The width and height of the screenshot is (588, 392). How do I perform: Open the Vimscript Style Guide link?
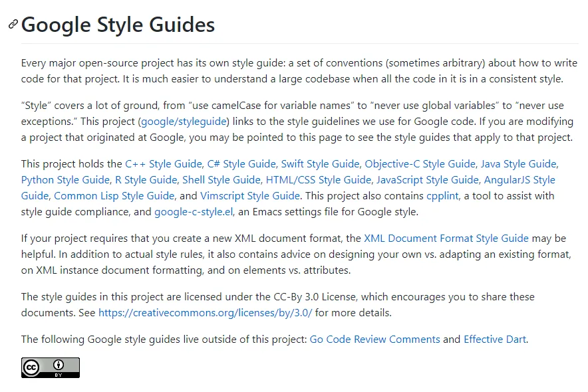pyautogui.click(x=250, y=195)
